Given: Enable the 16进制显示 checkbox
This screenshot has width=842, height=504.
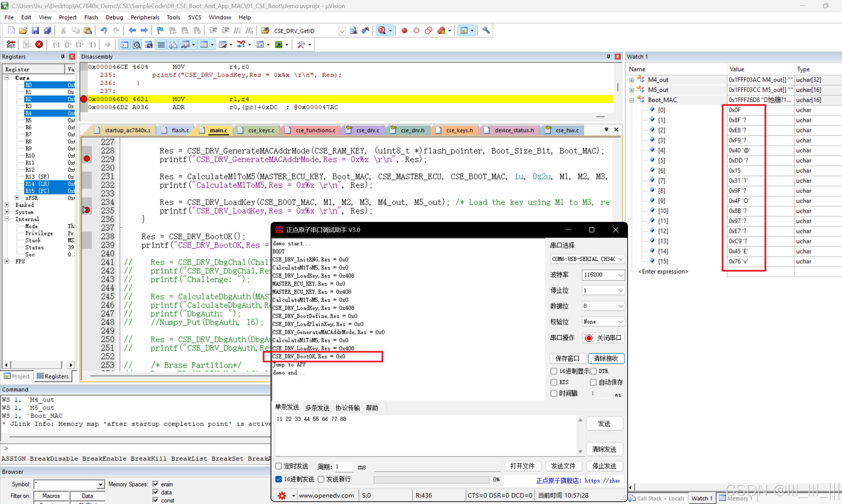Looking at the screenshot, I should (x=554, y=371).
